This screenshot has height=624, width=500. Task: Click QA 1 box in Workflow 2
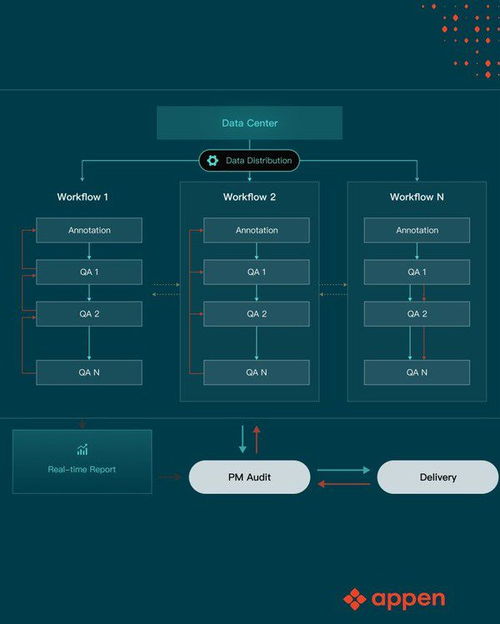click(x=256, y=272)
